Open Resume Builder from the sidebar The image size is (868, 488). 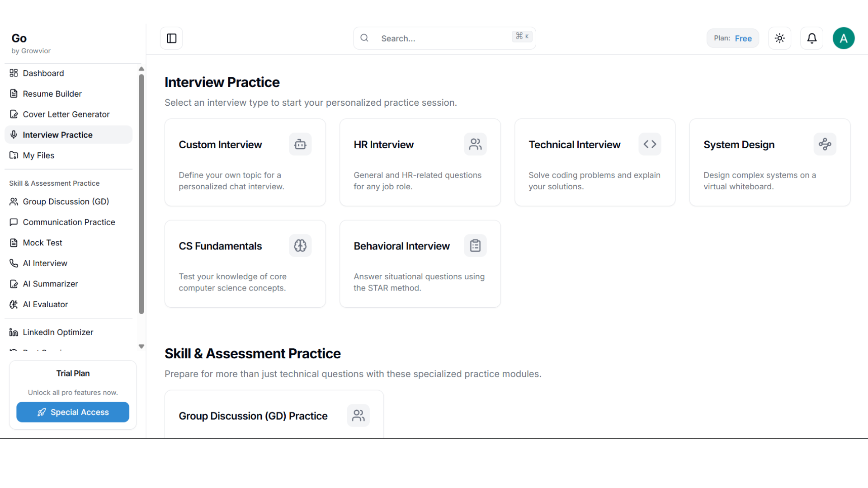pos(51,94)
